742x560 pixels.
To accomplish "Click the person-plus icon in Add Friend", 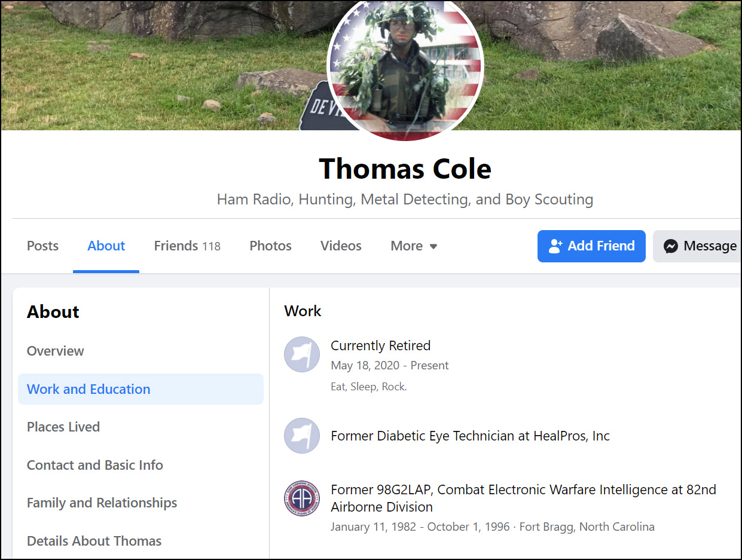I will [555, 246].
